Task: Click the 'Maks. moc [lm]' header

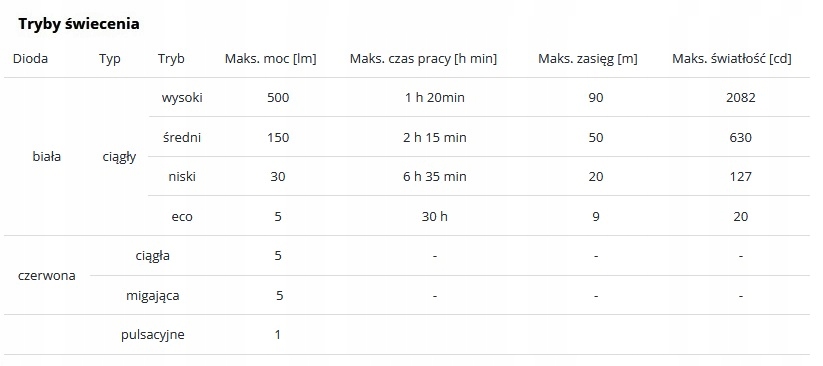Action: click(x=271, y=58)
